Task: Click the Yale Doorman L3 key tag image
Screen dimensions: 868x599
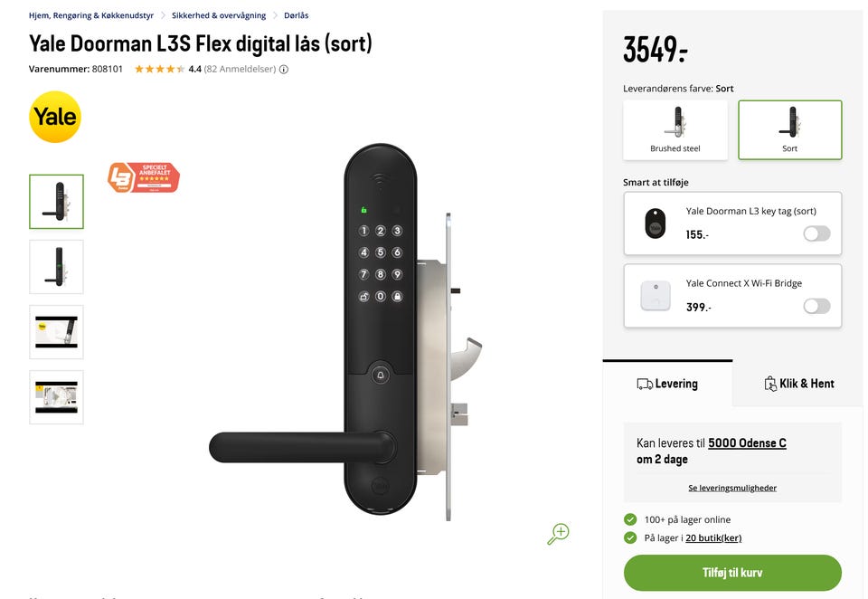Action: 655,223
